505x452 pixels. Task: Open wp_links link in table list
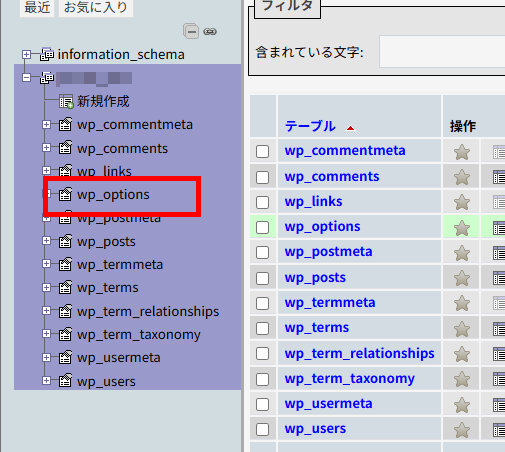[313, 201]
